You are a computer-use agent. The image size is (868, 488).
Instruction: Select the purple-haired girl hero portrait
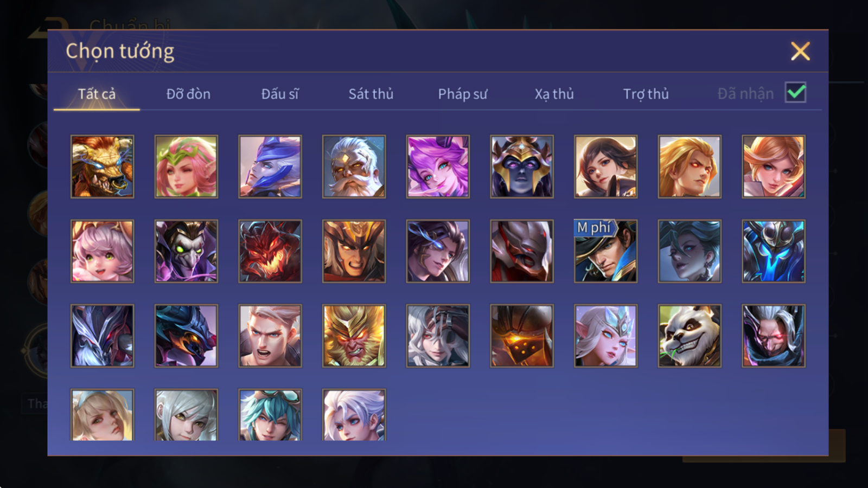[x=438, y=166]
